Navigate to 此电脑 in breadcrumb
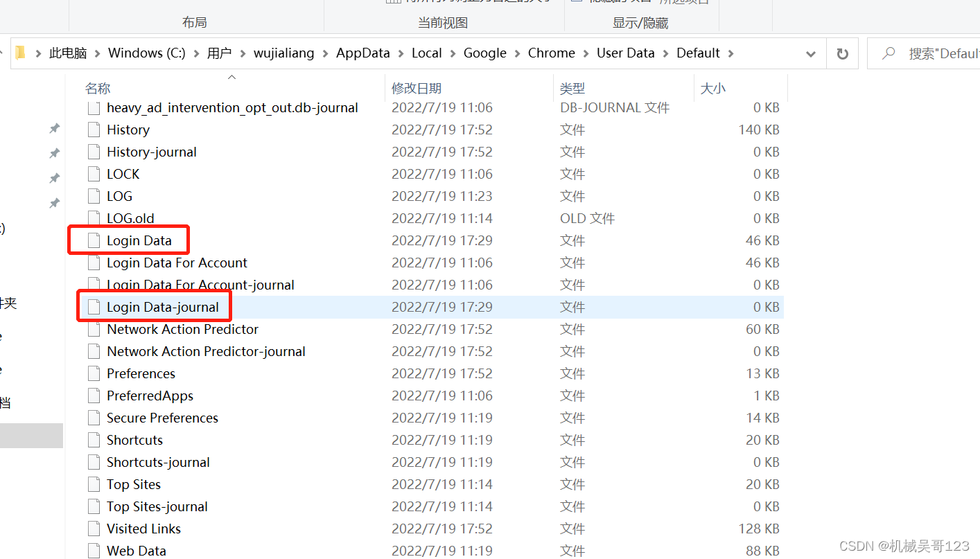Viewport: 980px width, 559px height. (68, 53)
